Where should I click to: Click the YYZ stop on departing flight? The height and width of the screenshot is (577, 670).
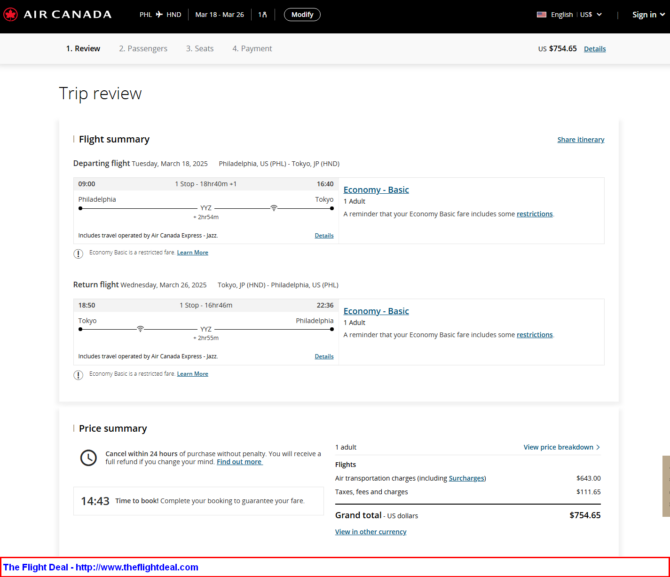206,208
